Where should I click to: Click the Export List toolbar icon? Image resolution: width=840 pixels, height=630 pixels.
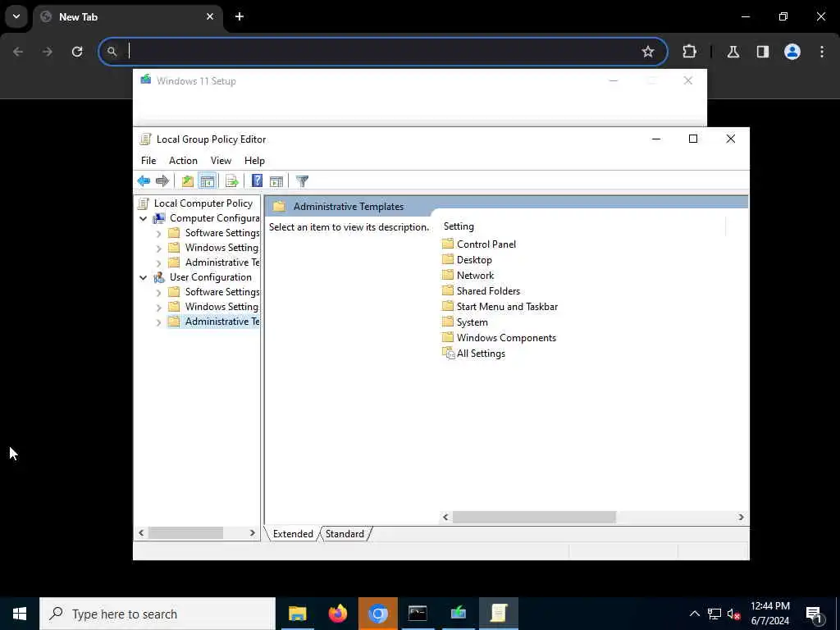click(x=231, y=181)
